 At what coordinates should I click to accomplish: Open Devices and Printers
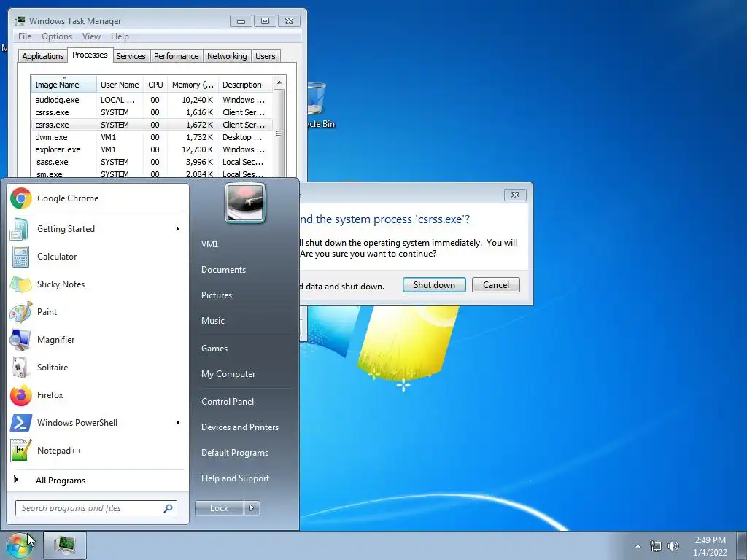click(239, 427)
